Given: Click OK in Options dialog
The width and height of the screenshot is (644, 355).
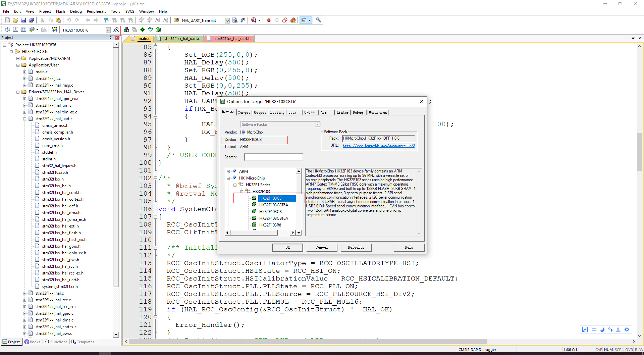Looking at the screenshot, I should point(287,247).
